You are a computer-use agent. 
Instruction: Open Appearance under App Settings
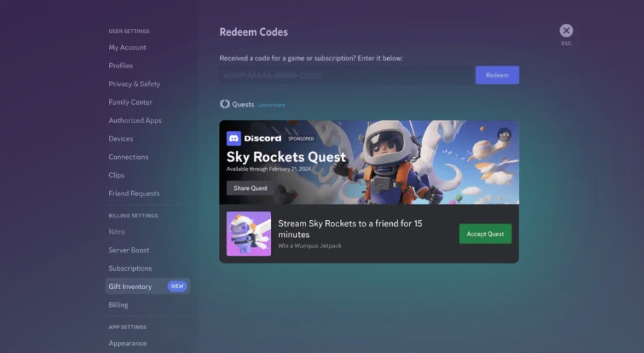(127, 344)
